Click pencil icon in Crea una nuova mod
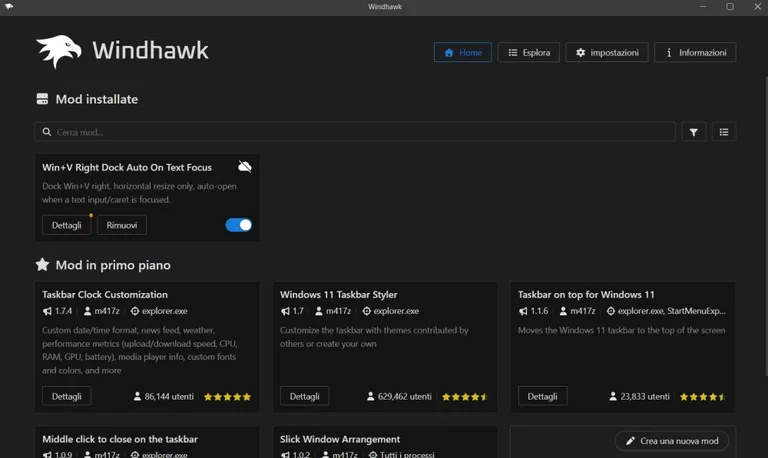This screenshot has width=768, height=458. [630, 441]
